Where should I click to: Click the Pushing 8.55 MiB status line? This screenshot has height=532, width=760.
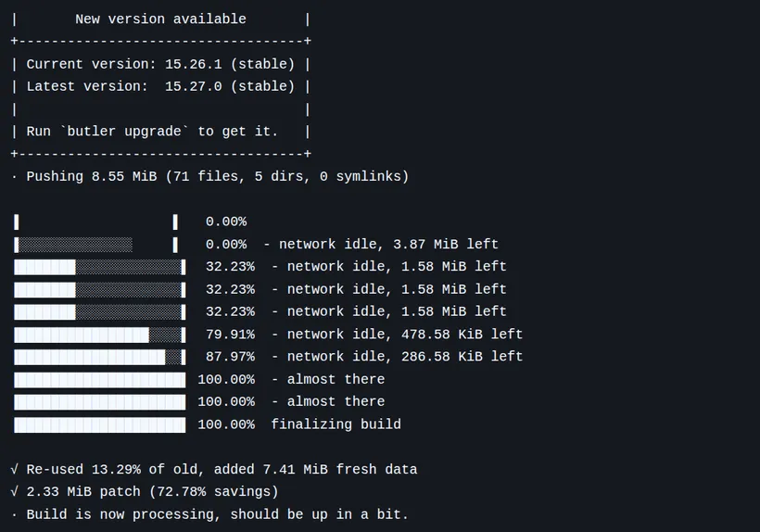218,176
